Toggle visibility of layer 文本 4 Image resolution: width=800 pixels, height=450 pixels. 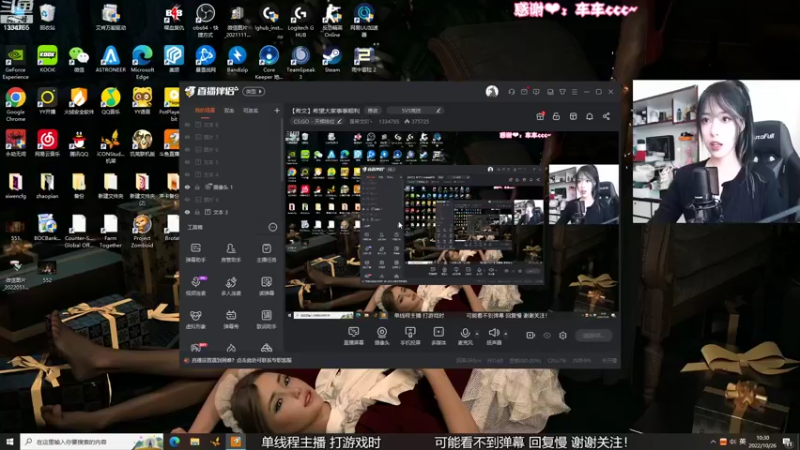187,174
